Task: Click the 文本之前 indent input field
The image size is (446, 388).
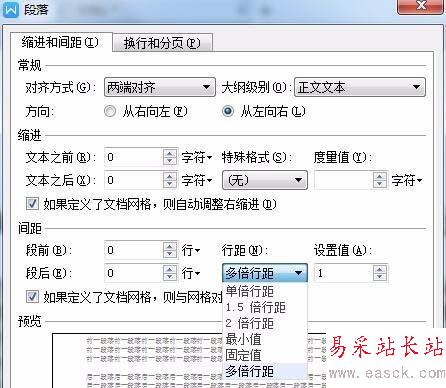Action: coord(134,157)
